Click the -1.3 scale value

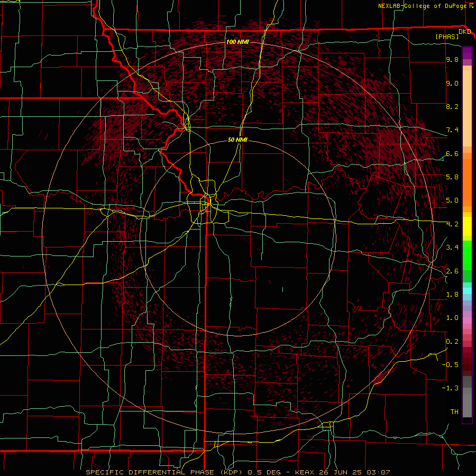point(450,388)
